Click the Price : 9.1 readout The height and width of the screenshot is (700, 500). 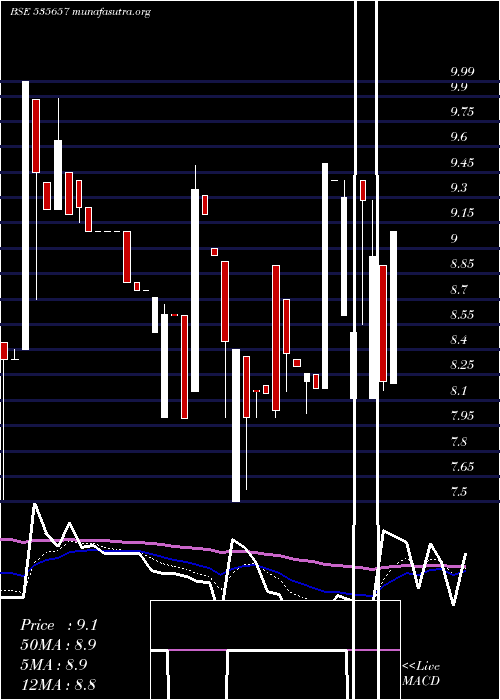pos(58,625)
